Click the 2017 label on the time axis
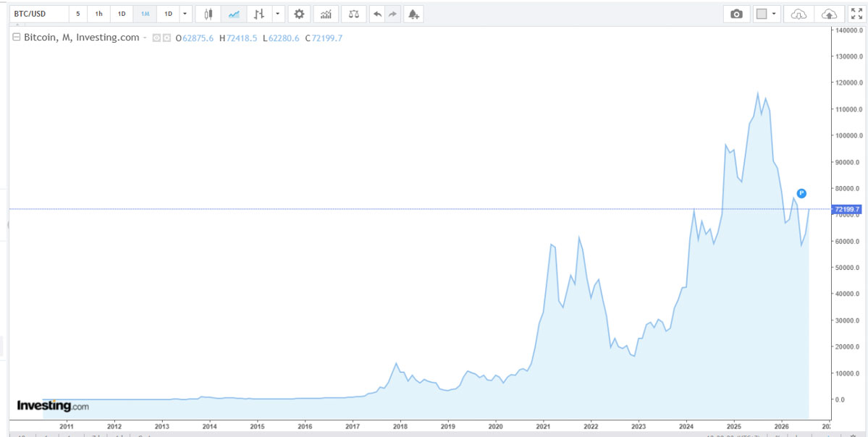This screenshot has width=868, height=437. (353, 426)
